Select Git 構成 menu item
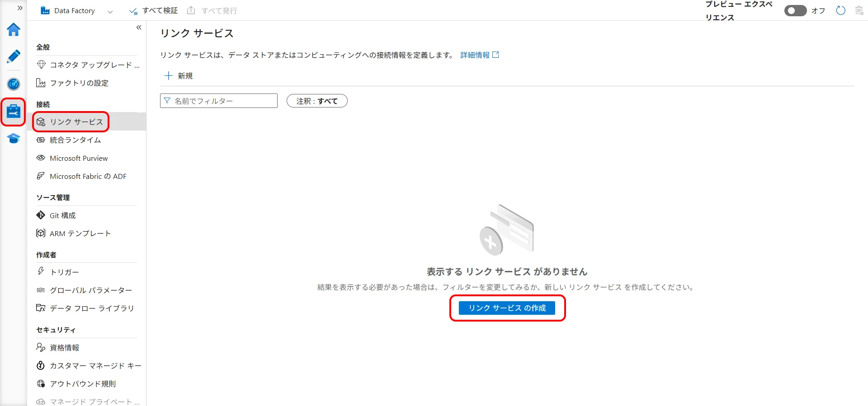 (x=62, y=215)
